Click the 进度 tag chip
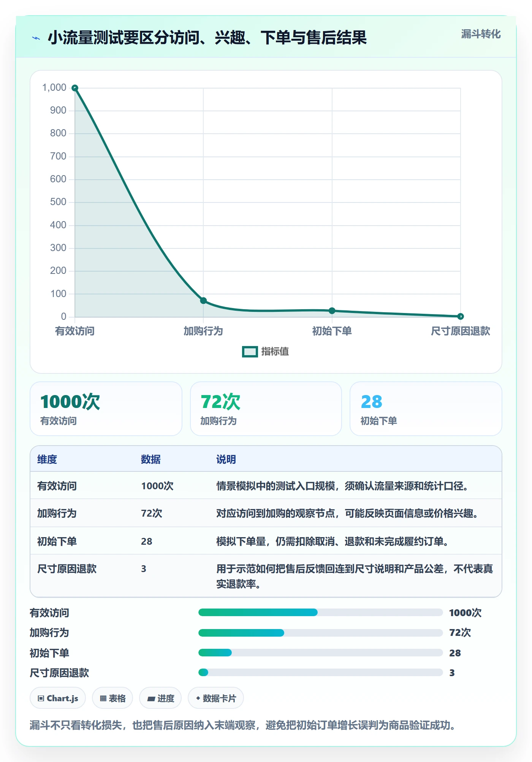This screenshot has width=532, height=762. pyautogui.click(x=160, y=698)
